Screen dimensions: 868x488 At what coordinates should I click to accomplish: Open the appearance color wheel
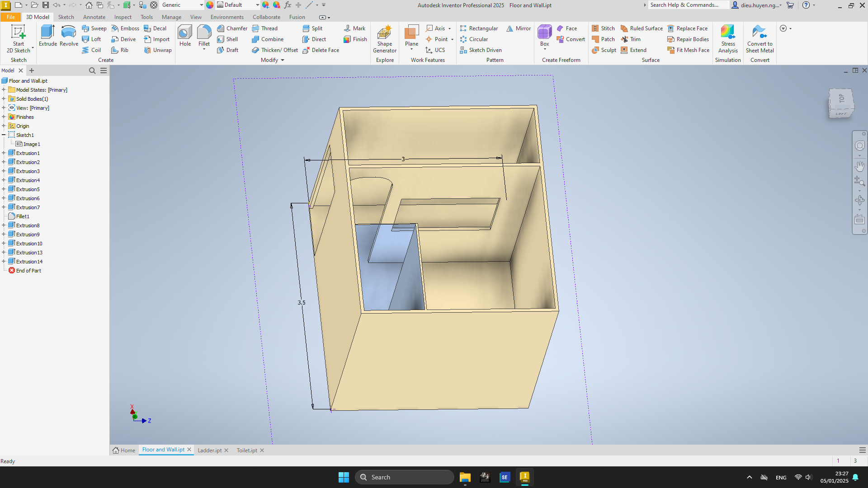[210, 5]
